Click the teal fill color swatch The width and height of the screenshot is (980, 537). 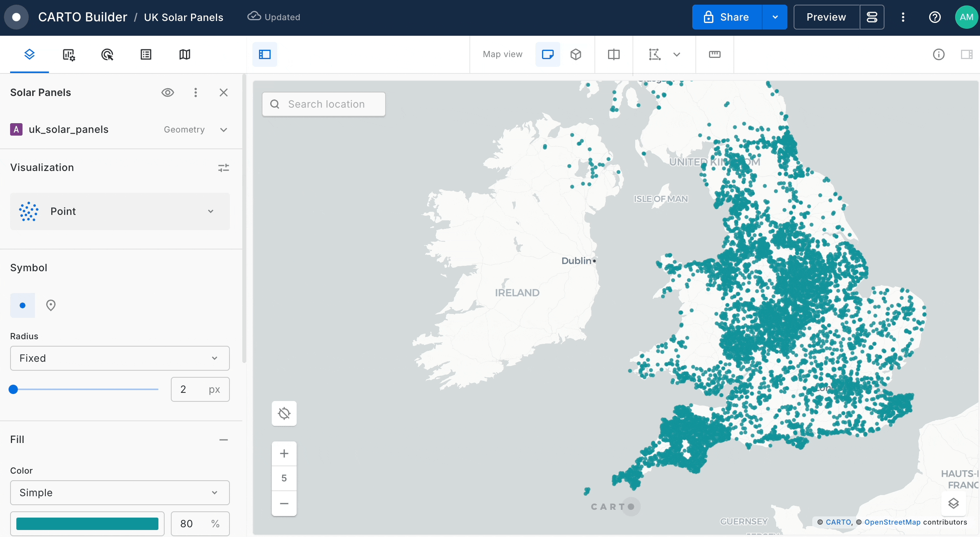(87, 524)
